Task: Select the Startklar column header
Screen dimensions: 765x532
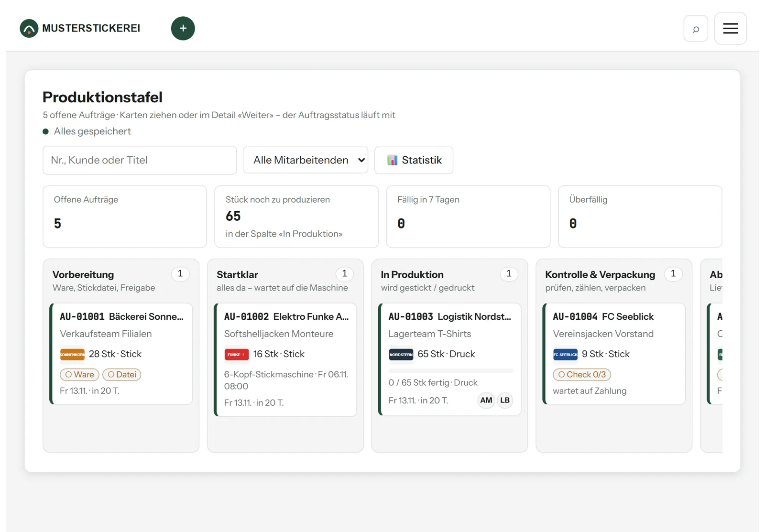Action: click(237, 275)
